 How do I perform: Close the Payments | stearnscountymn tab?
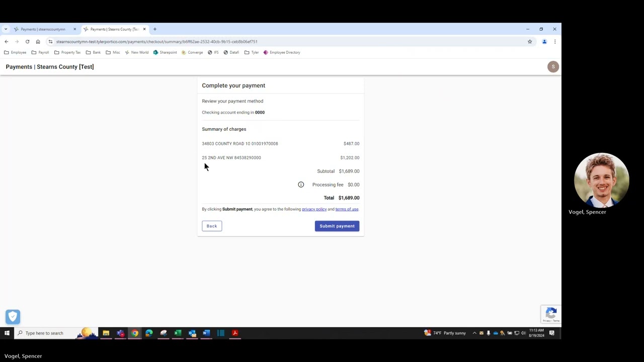click(74, 29)
